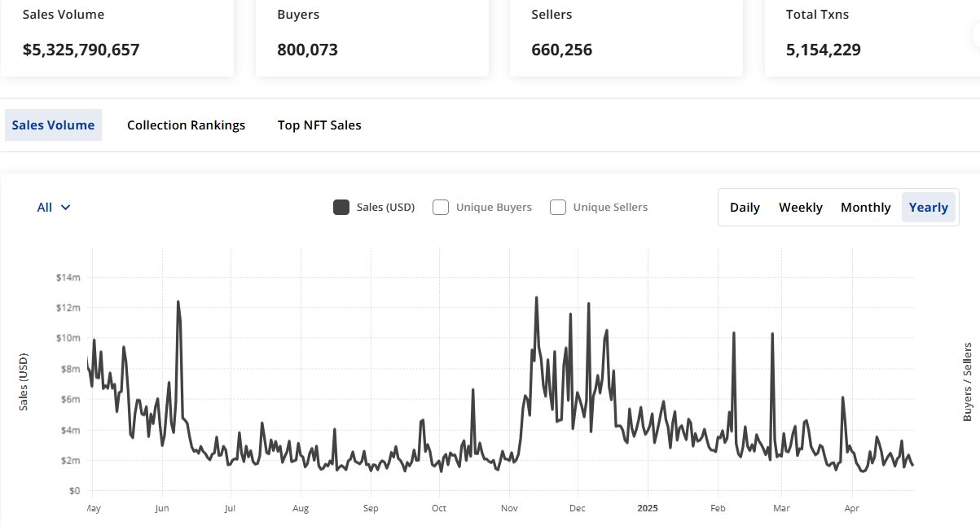This screenshot has height=526, width=980.
Task: Enable the Unique Buyers checkbox
Action: click(441, 208)
